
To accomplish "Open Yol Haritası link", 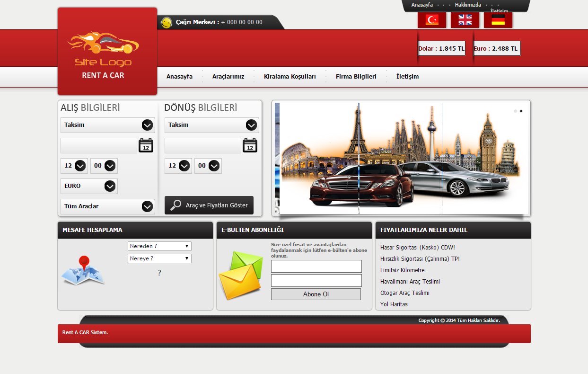I will pyautogui.click(x=395, y=304).
